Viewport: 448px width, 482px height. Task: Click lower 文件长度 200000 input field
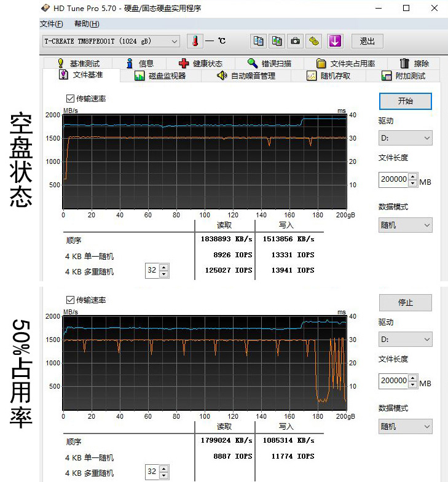tap(393, 381)
